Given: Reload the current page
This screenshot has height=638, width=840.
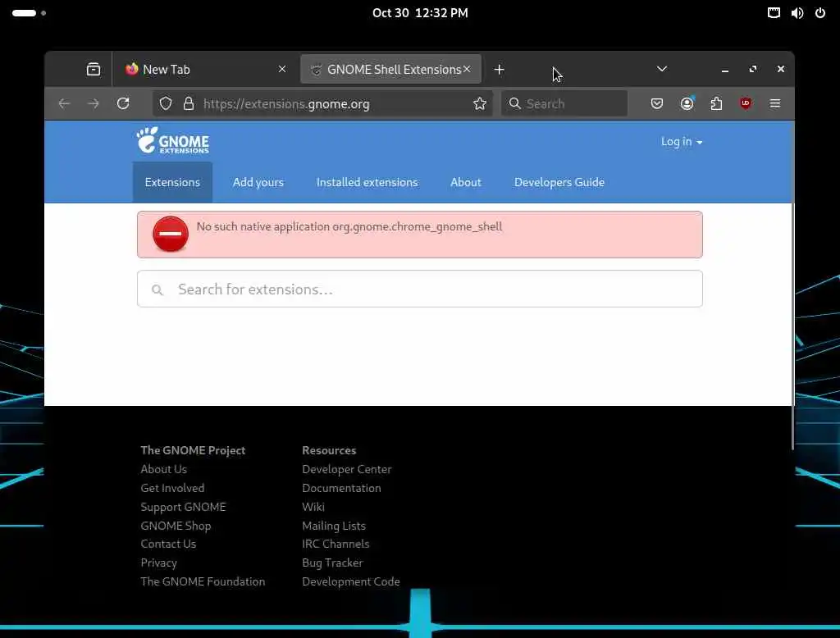Looking at the screenshot, I should [x=123, y=103].
